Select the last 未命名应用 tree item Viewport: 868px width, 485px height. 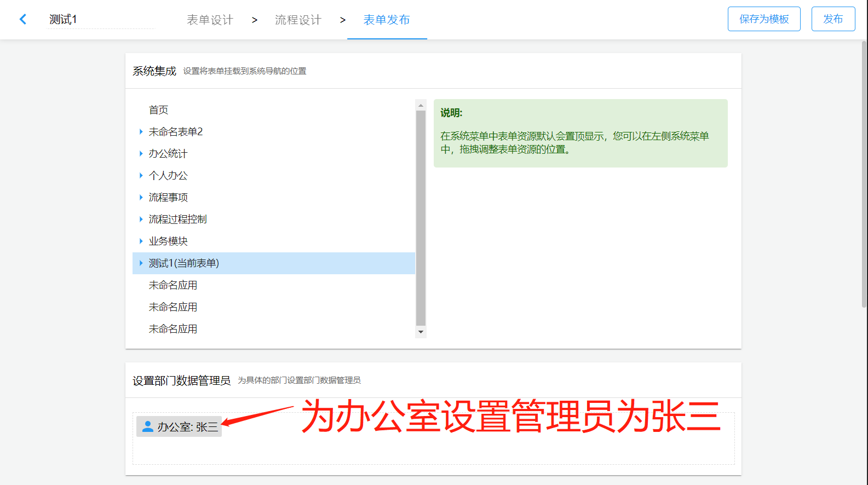click(173, 329)
